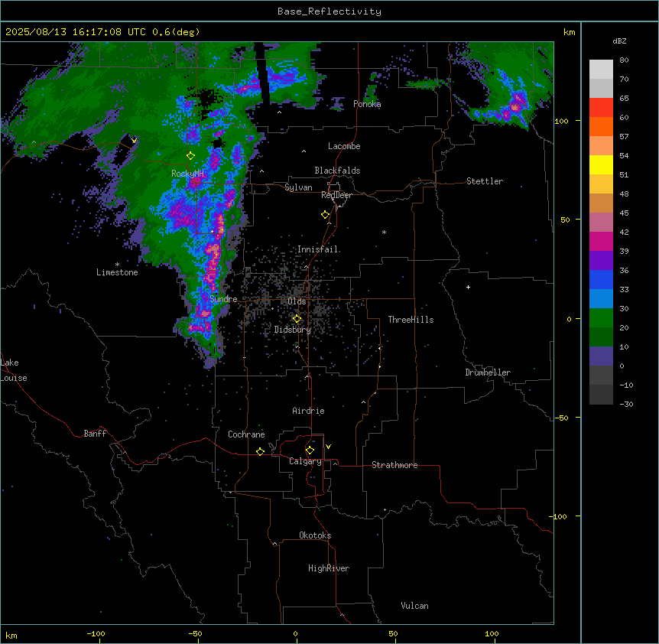Image resolution: width=659 pixels, height=644 pixels.
Task: Click the yellow V marker east of Calgary
Action: (328, 447)
